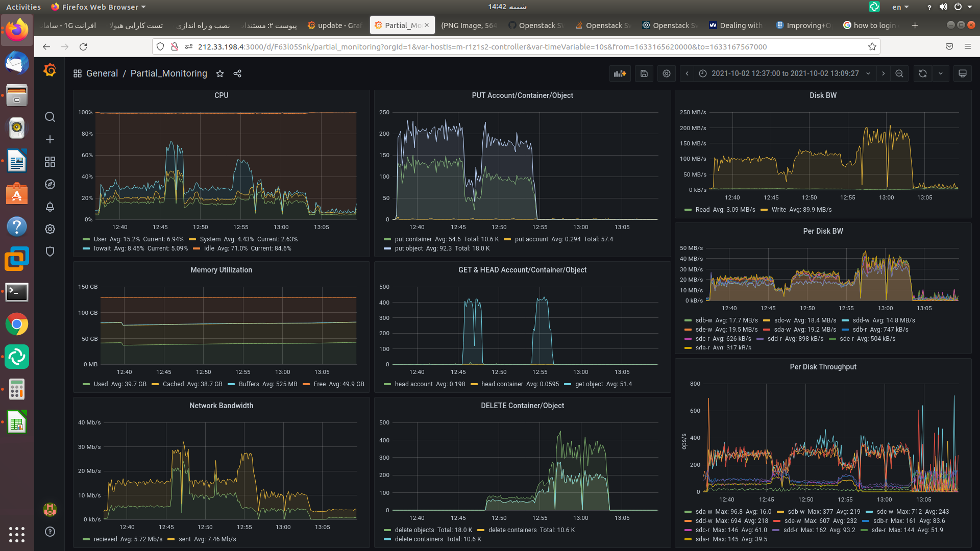
Task: Toggle the User series in CPU legend
Action: click(100, 239)
